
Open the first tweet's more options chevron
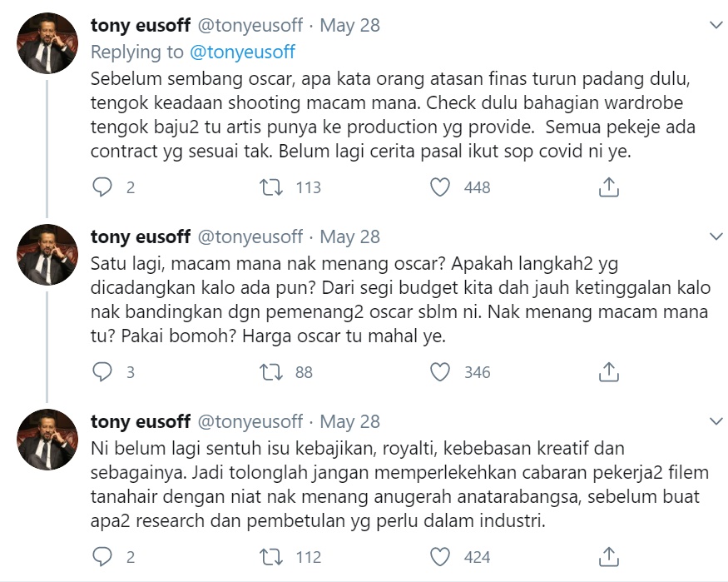click(716, 25)
